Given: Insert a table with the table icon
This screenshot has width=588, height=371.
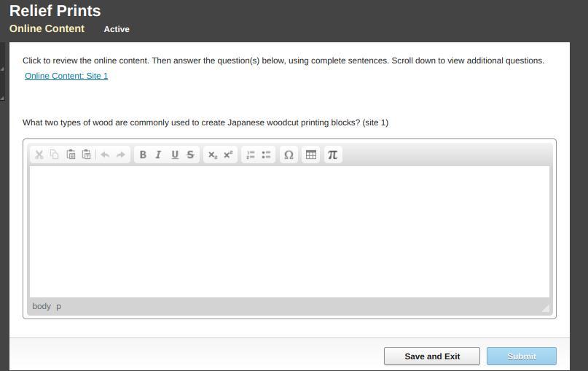Looking at the screenshot, I should point(311,155).
